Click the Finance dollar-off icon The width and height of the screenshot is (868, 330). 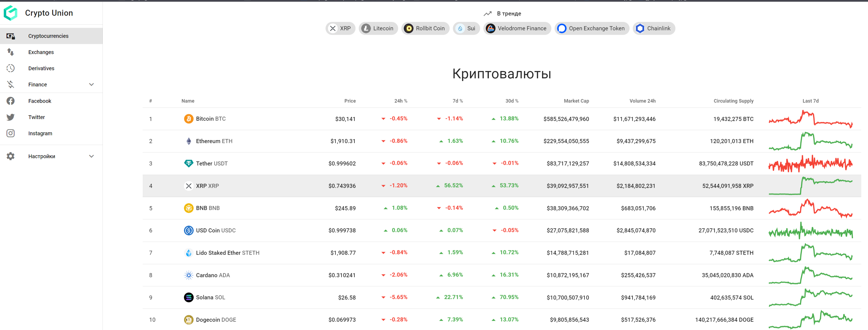tap(11, 84)
